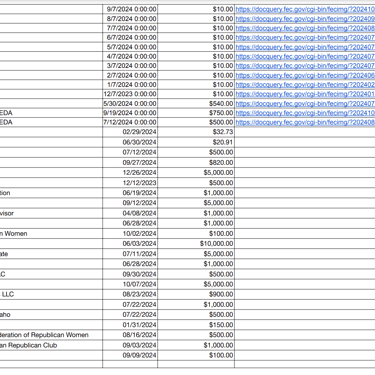Open the FEC link next to $540.00
This screenshot has width=375, height=375.
305,103
